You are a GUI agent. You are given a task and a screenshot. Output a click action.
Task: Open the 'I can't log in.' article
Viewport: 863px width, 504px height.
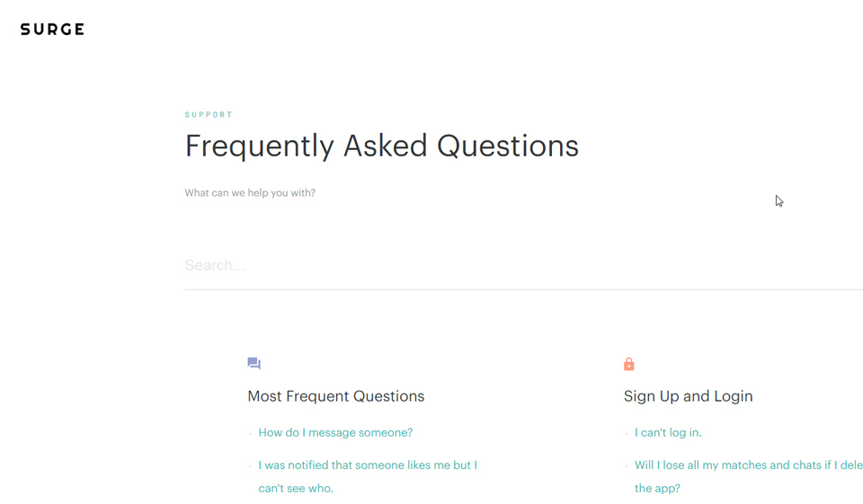pyautogui.click(x=668, y=433)
